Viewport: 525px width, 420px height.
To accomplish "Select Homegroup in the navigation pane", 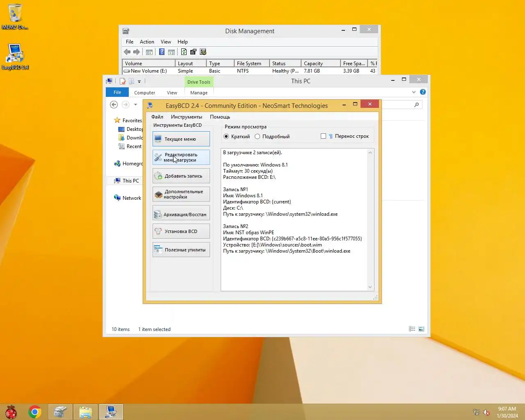I will [128, 164].
